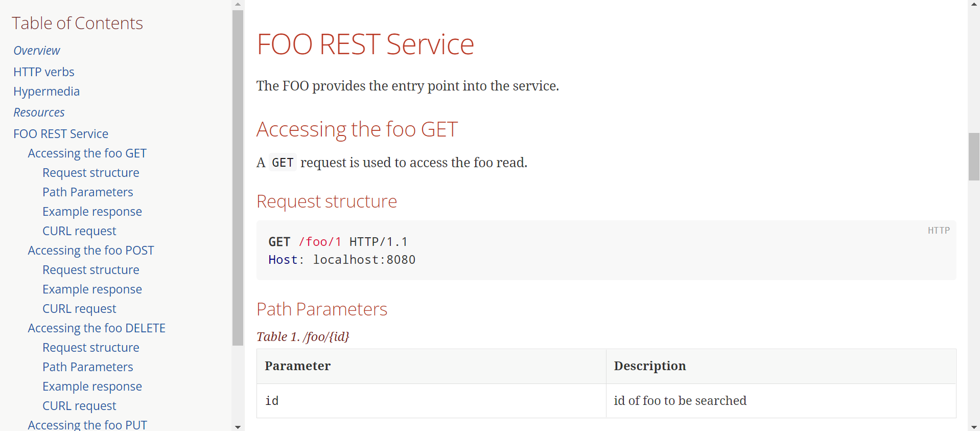
Task: Open the Hypermedia section link
Action: click(46, 92)
